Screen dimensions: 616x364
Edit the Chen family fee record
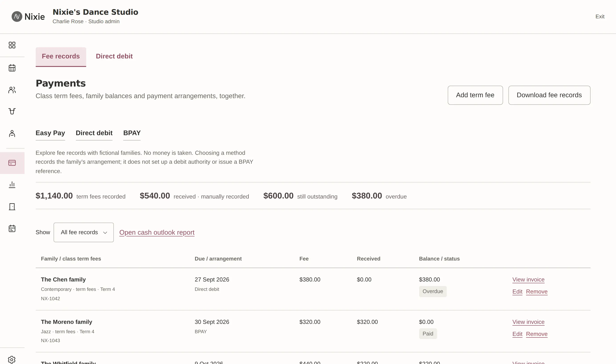coord(517,292)
